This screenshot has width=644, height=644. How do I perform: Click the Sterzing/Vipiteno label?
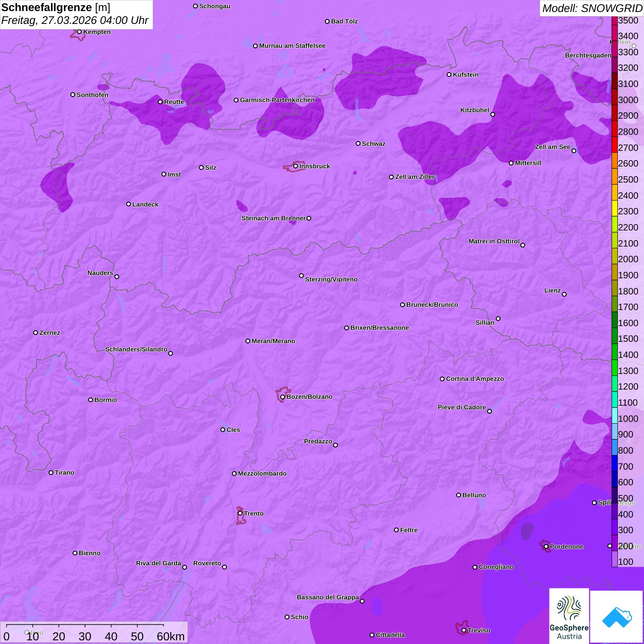click(331, 279)
